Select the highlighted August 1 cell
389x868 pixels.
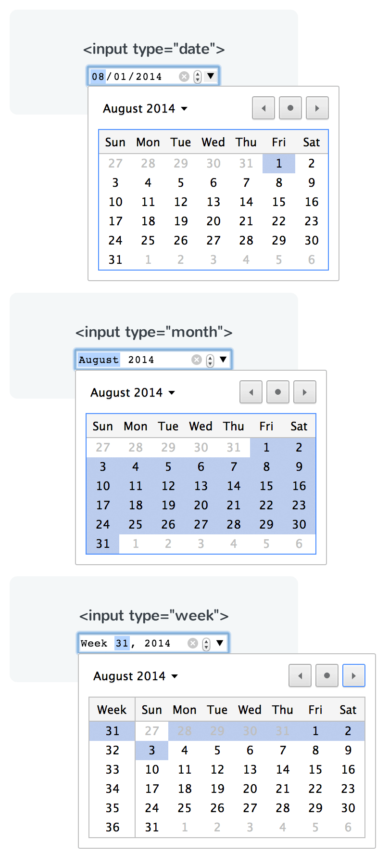pyautogui.click(x=279, y=163)
